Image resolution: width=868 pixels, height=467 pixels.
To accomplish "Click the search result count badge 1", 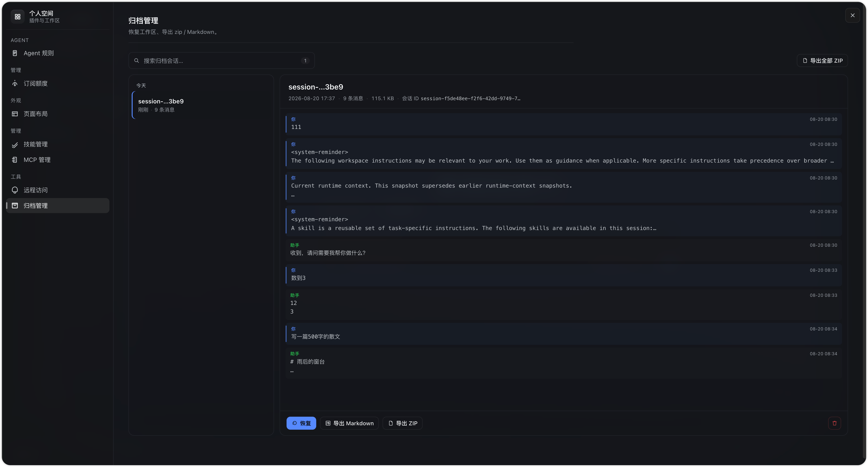I will point(305,61).
